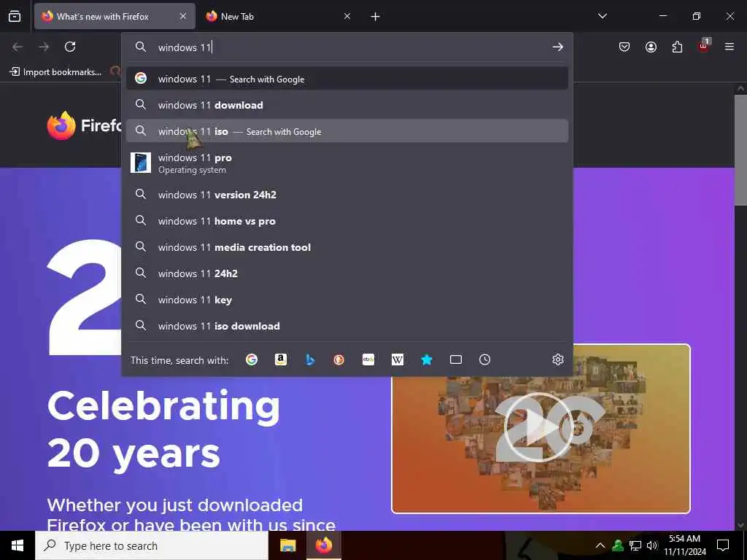
Task: Search open tabs with the tab icon
Action: click(x=456, y=359)
